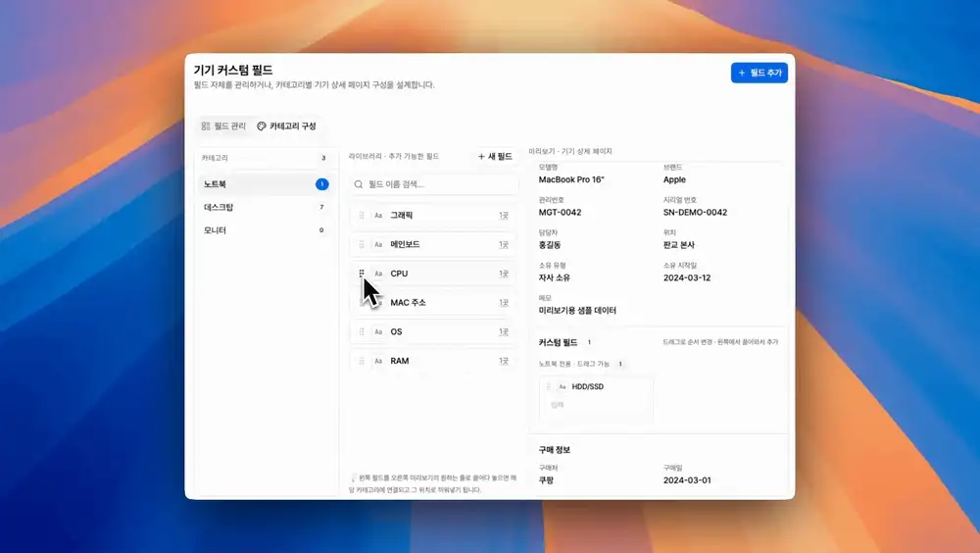Click the Aa type icon for 그래픽
Screen dimensions: 980x553
[378, 215]
